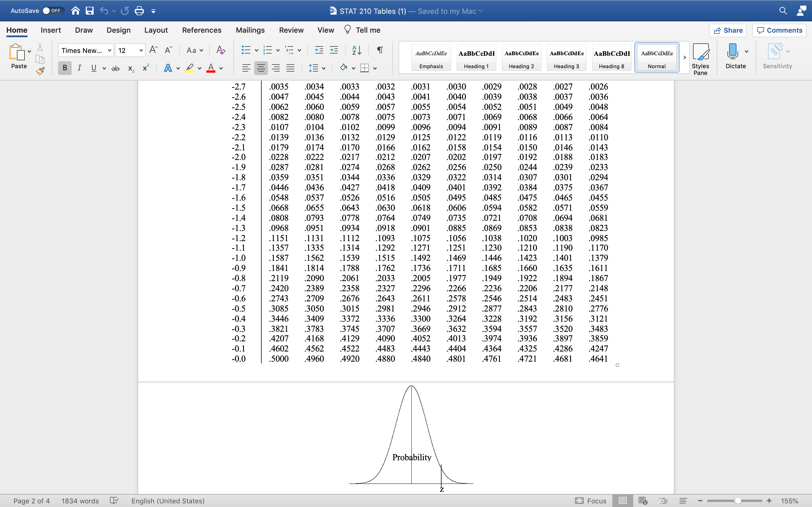Toggle Bold formatting

click(65, 68)
